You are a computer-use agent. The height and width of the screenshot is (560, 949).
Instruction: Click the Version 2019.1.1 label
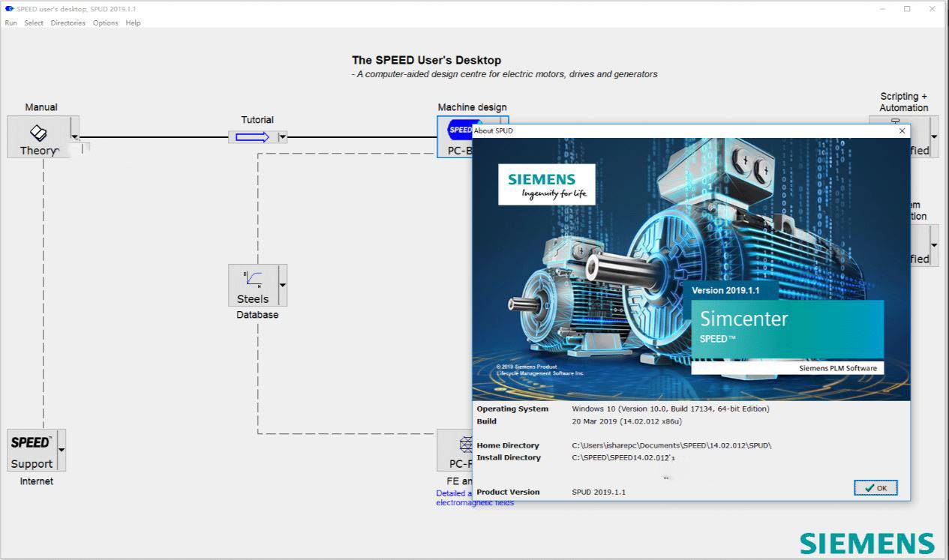click(x=725, y=290)
